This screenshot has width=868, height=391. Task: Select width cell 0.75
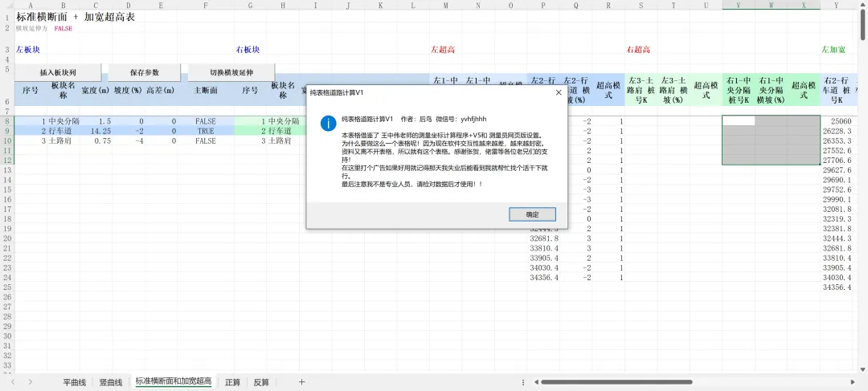click(x=96, y=141)
